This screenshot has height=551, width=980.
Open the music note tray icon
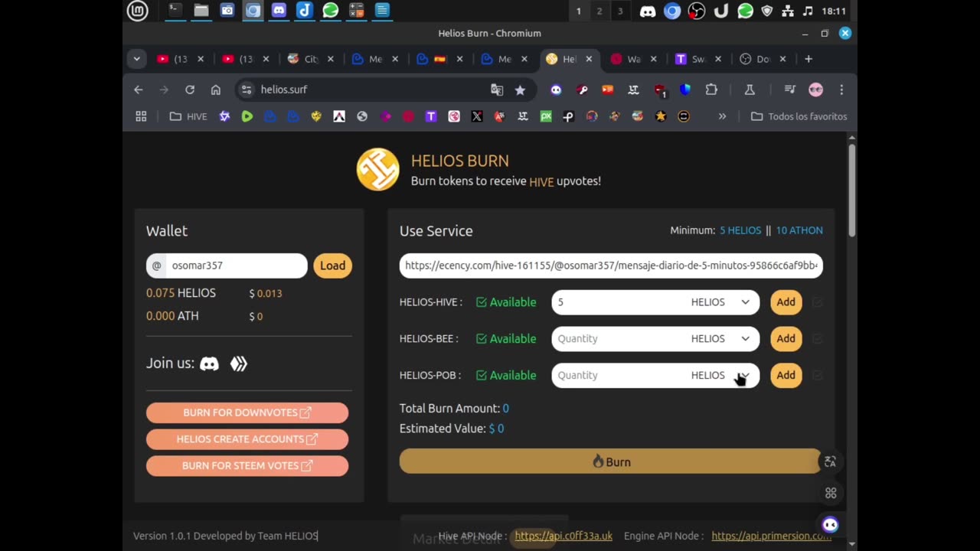[x=808, y=11]
